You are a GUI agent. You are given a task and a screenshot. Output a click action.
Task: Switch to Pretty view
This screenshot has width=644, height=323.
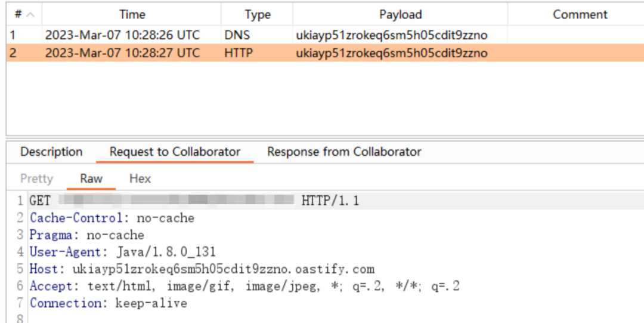36,179
